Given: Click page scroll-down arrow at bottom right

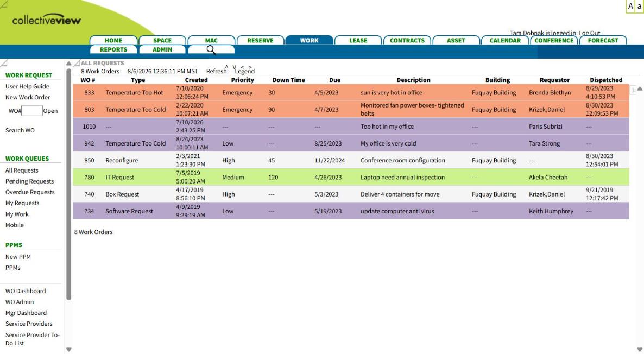Looking at the screenshot, I should [640, 350].
